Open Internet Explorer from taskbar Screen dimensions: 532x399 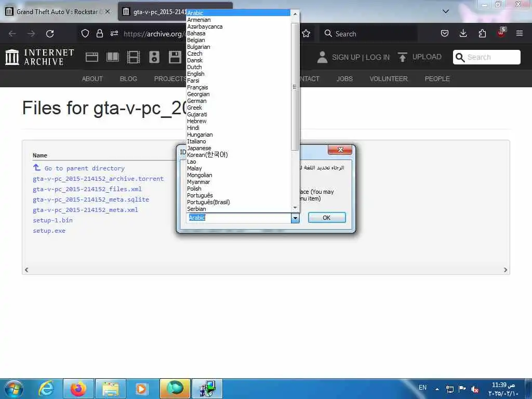(46, 389)
